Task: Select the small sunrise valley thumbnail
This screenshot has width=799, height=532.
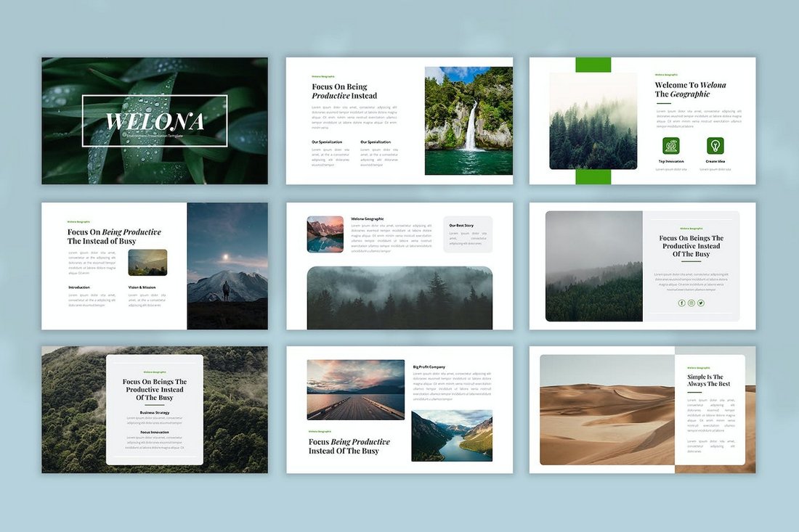Action: coord(147,262)
